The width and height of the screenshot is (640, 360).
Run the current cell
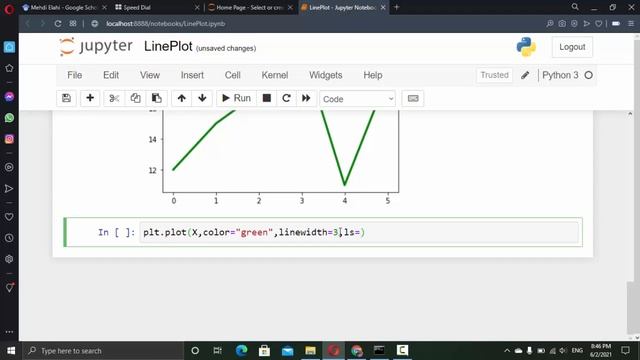click(236, 98)
